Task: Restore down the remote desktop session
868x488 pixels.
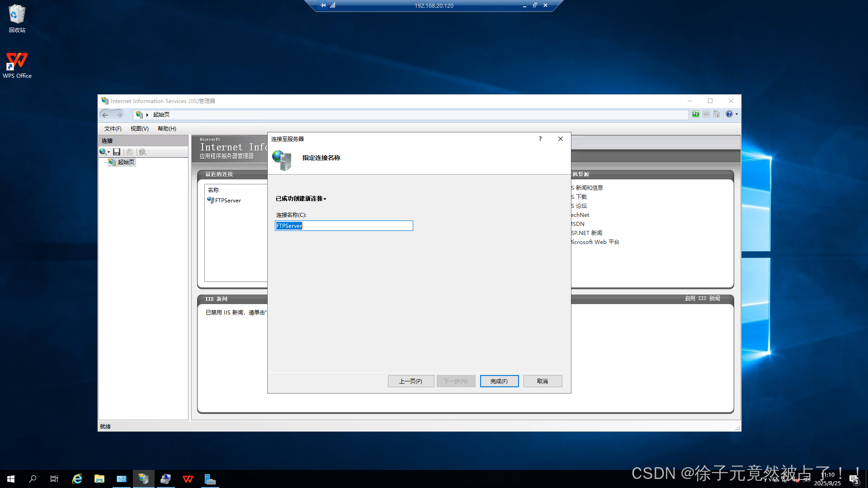Action: point(535,5)
